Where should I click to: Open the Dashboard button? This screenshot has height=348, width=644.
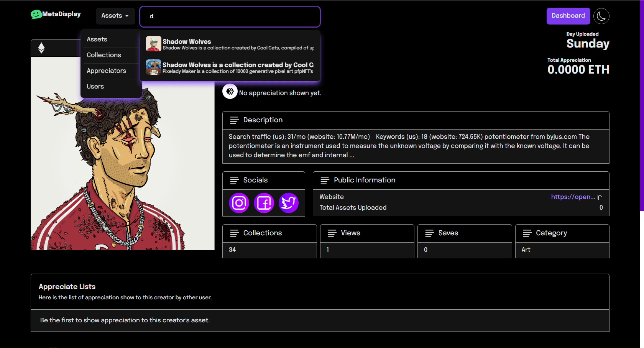pyautogui.click(x=568, y=16)
